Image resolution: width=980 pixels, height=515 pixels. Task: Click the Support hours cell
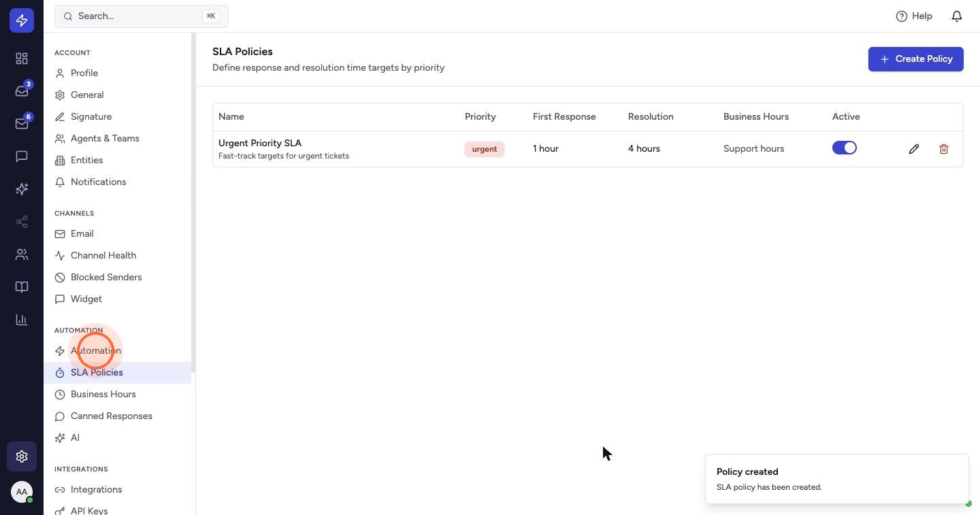click(753, 149)
